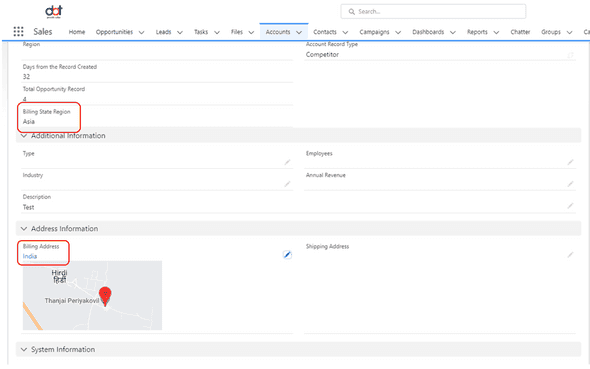Screen dimensions: 590x369
Task: Open the billing address map thumbnail
Action: [x=92, y=295]
